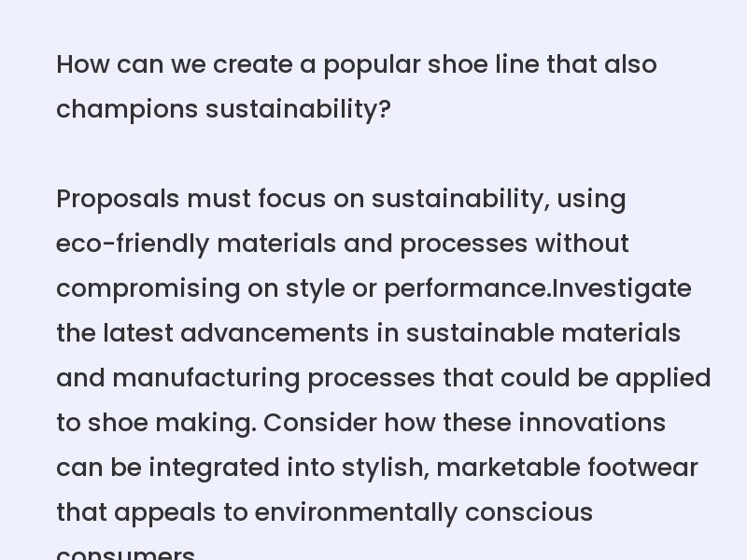This screenshot has width=747, height=560.
Task: Click the word "Proposals" starting the paragraph
Action: [x=118, y=199]
